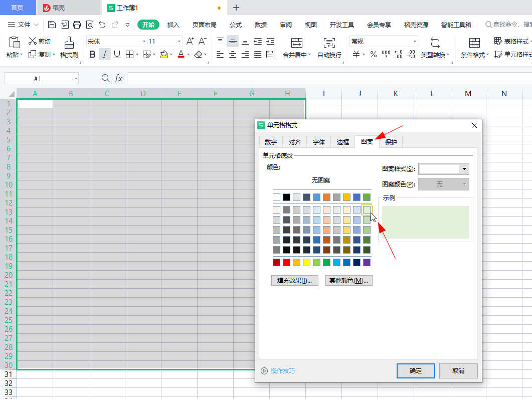Open Conditional Formatting (条件格式) icon
Image resolution: width=532 pixels, height=399 pixels.
point(474,43)
